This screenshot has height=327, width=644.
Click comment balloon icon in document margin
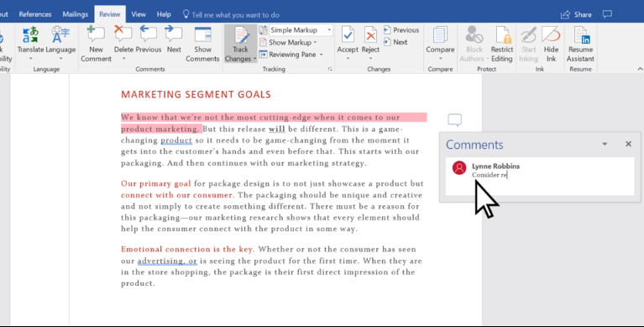point(454,119)
